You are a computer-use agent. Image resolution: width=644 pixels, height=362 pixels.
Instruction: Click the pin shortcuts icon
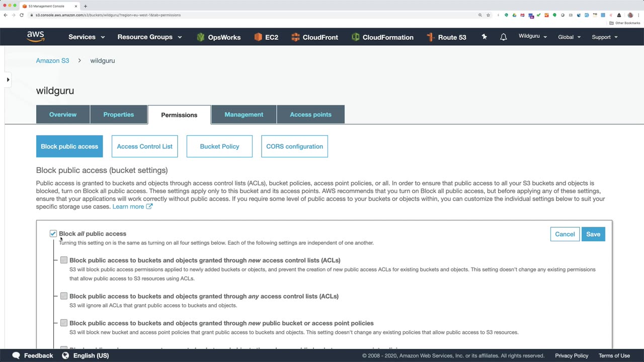point(484,37)
